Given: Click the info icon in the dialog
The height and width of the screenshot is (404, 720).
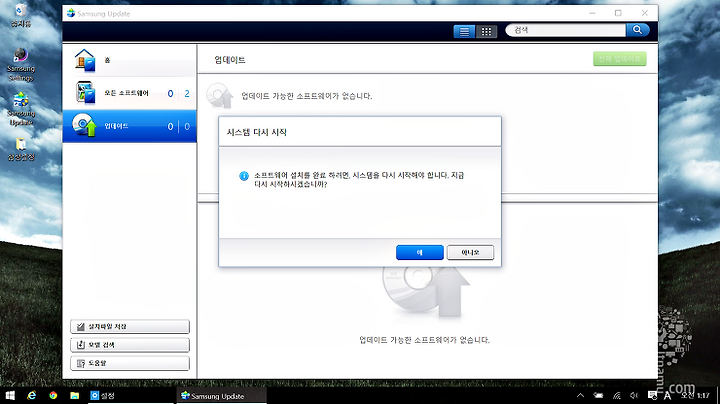Looking at the screenshot, I should point(244,176).
